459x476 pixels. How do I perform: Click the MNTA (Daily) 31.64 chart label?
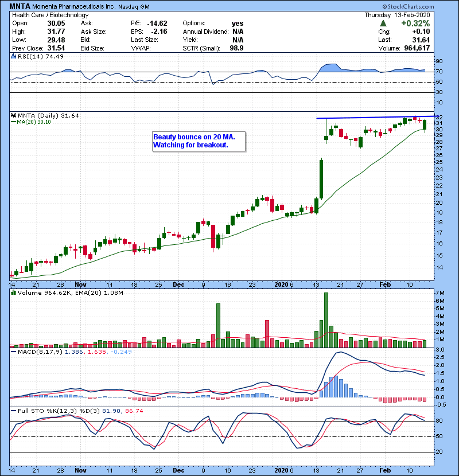click(x=48, y=116)
